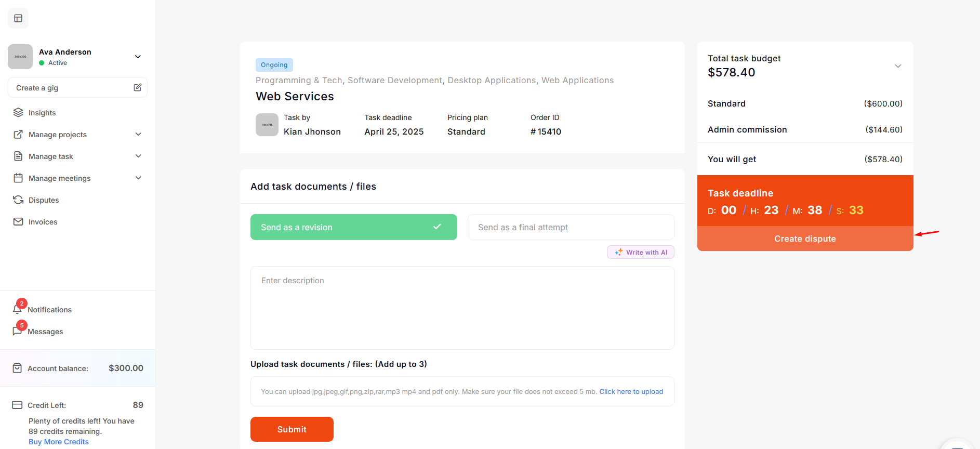
Task: Click the Account balance wallet icon
Action: click(17, 368)
